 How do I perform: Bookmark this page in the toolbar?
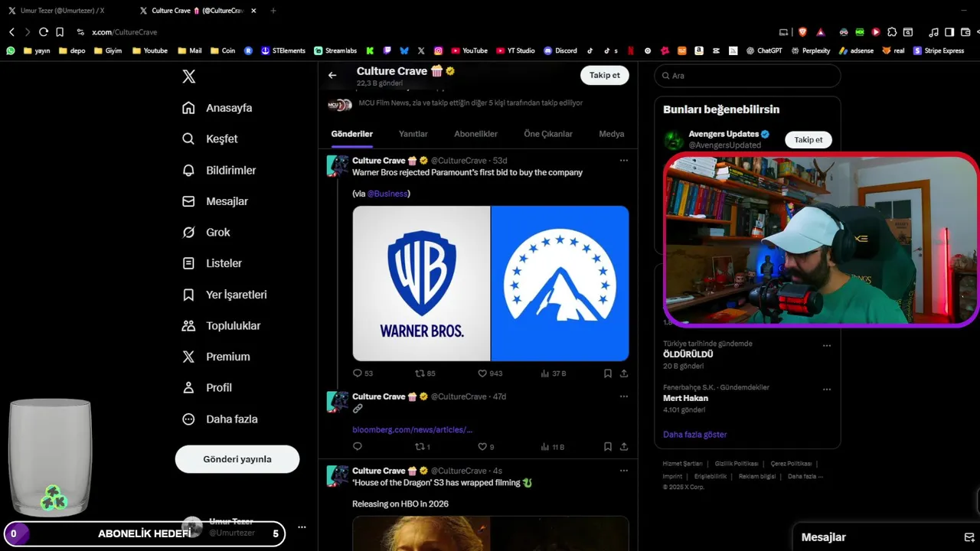[60, 32]
